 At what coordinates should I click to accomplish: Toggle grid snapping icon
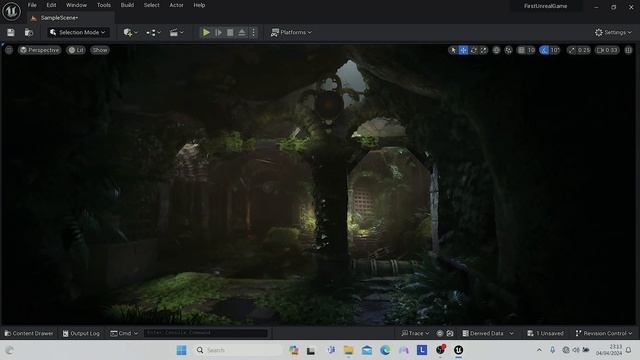[x=521, y=50]
